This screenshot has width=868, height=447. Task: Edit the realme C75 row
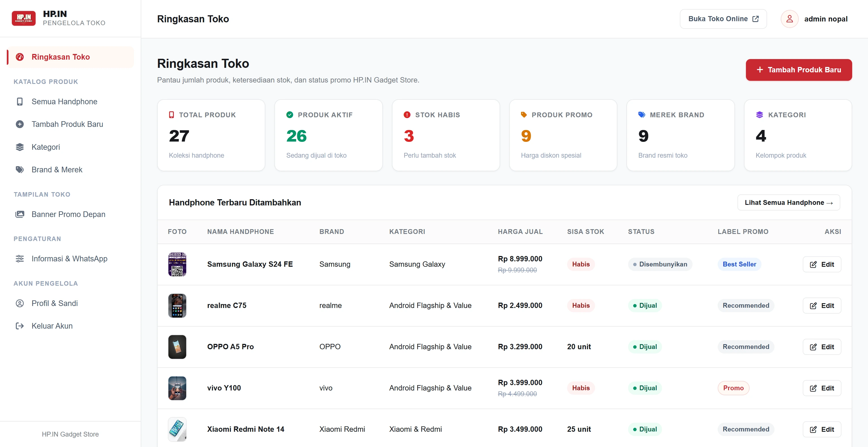coord(822,306)
